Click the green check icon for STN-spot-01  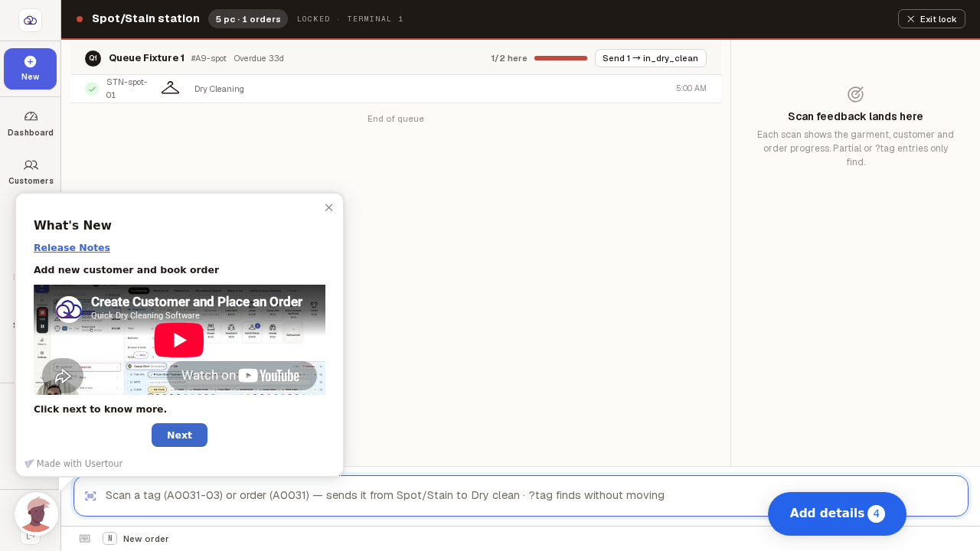[92, 89]
